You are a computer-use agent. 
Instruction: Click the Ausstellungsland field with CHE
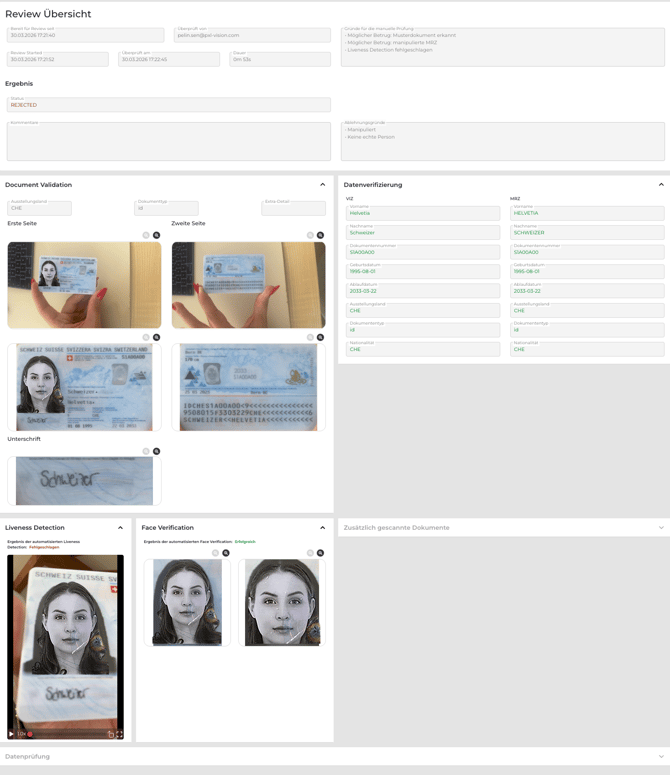coord(40,208)
